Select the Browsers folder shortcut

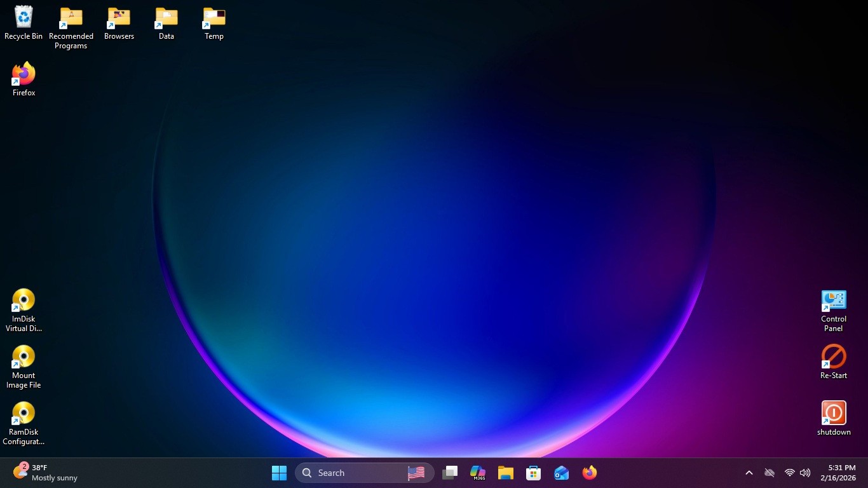point(119,24)
